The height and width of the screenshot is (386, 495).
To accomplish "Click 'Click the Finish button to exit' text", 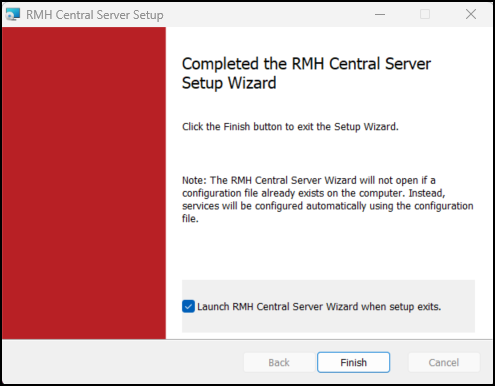I will point(290,127).
